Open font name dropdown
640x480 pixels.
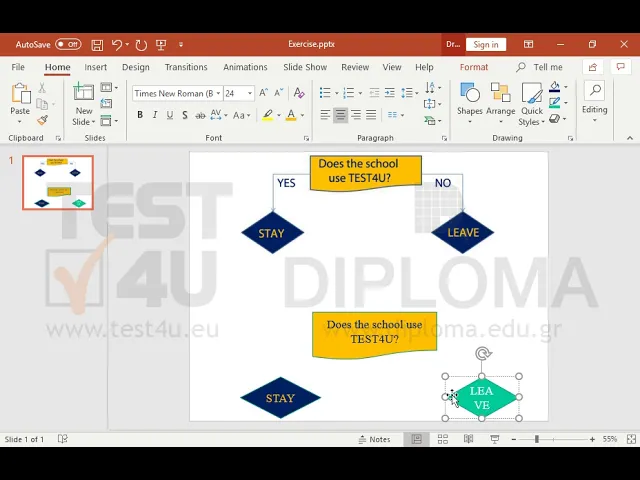pos(219,93)
